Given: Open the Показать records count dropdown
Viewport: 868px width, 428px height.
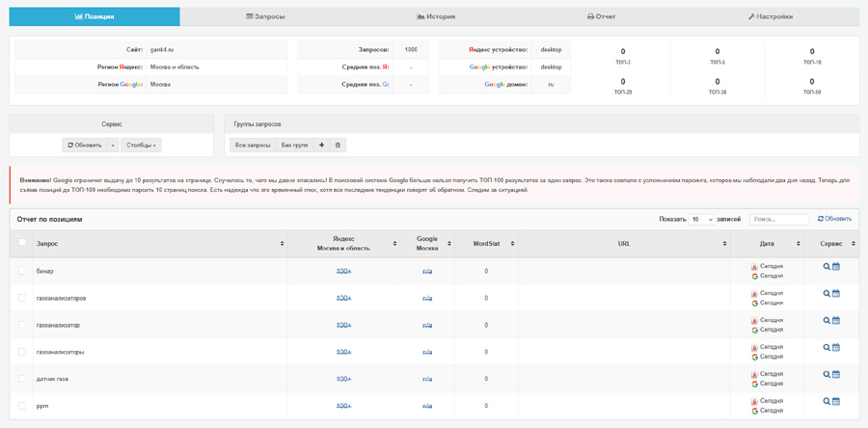Looking at the screenshot, I should [701, 220].
